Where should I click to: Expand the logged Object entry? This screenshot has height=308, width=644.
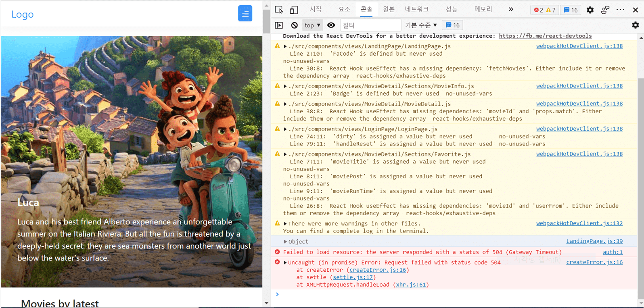click(285, 242)
